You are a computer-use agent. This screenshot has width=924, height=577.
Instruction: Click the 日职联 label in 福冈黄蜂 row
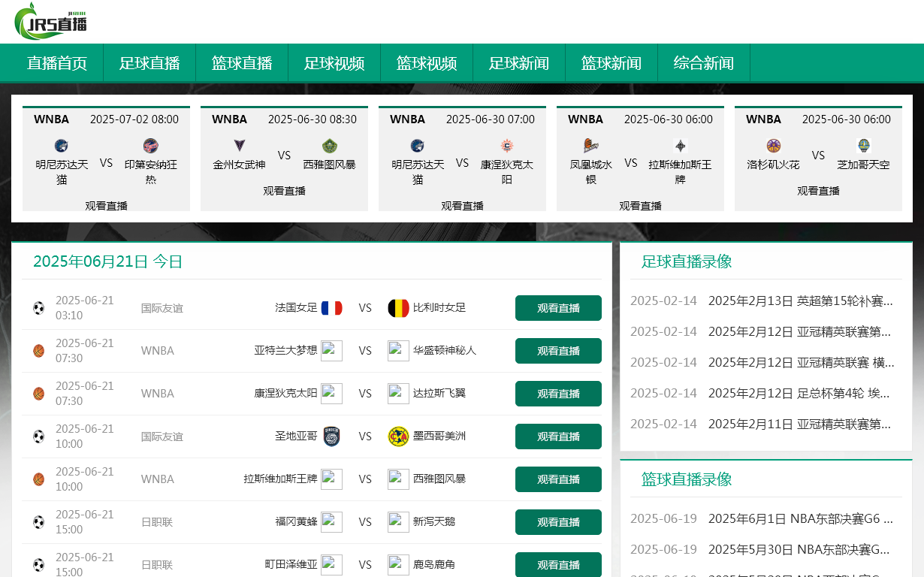pyautogui.click(x=157, y=522)
